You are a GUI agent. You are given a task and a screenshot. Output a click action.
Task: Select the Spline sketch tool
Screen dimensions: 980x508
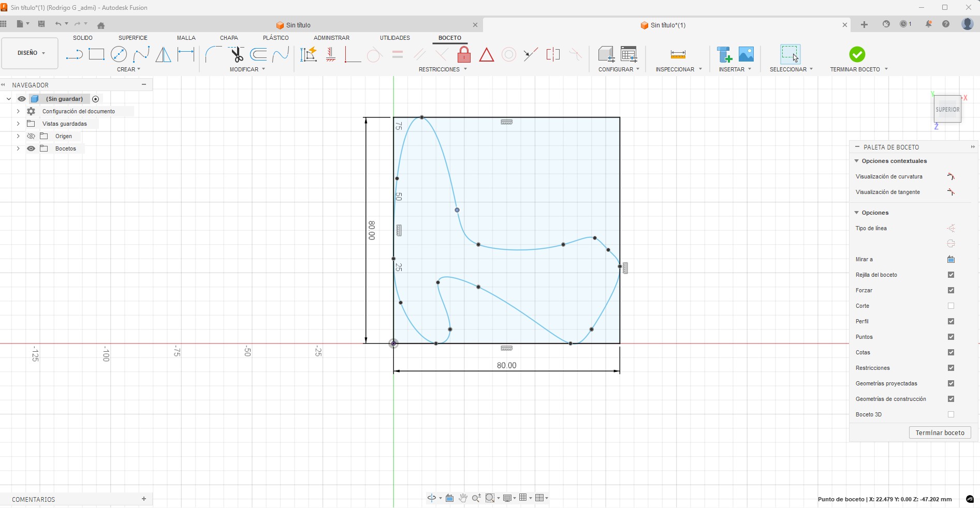coord(141,54)
